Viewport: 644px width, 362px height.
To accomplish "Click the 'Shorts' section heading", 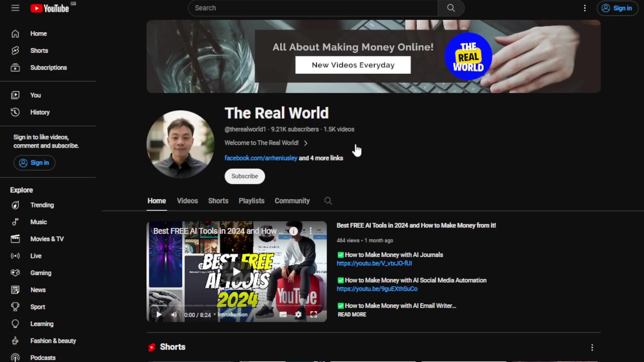I will (x=172, y=347).
